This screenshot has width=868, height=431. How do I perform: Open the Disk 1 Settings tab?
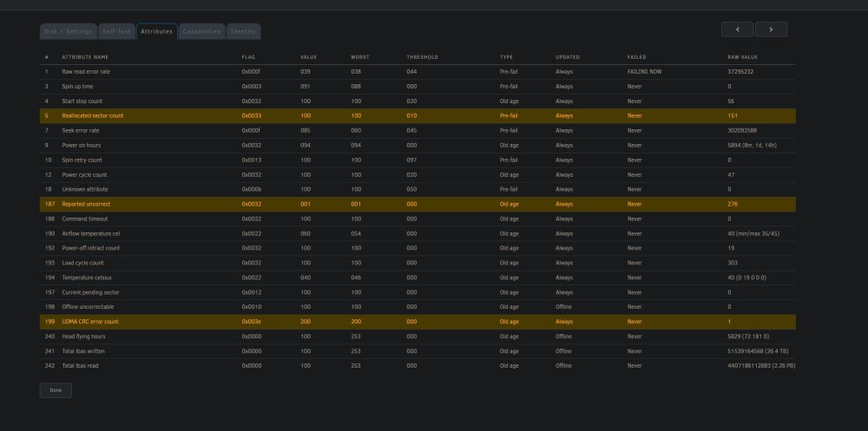[x=68, y=31]
